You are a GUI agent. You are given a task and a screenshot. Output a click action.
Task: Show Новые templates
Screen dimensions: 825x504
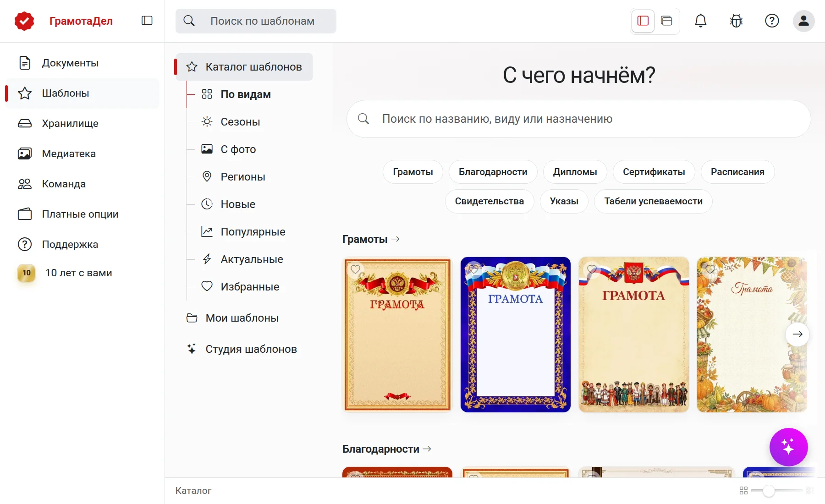[228, 204]
